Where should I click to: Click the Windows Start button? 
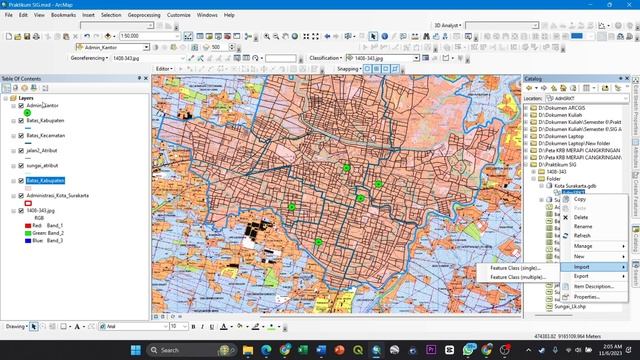pos(136,350)
